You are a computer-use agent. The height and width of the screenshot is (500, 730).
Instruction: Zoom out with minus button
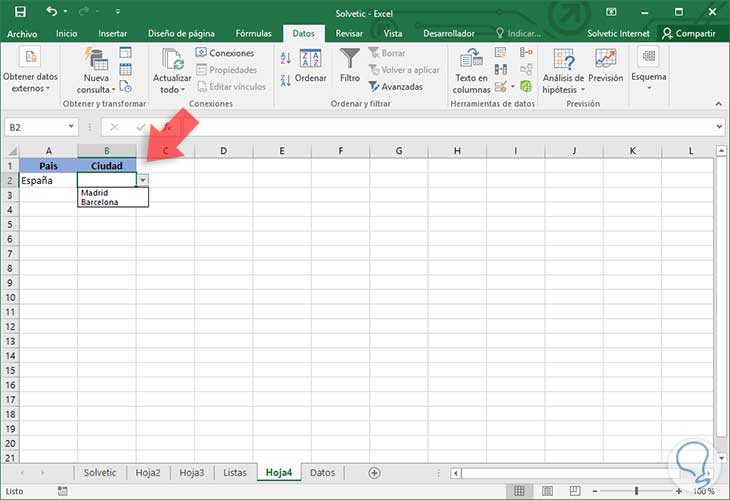pos(595,491)
